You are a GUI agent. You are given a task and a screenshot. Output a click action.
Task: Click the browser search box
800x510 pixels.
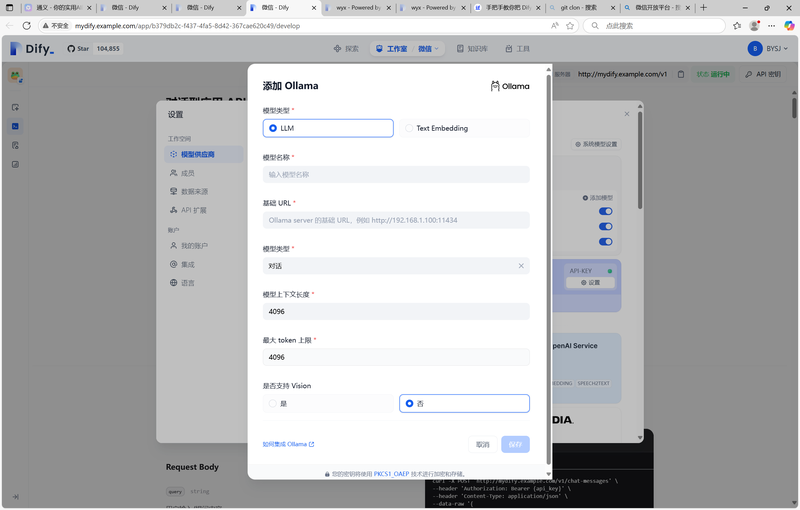(655, 26)
